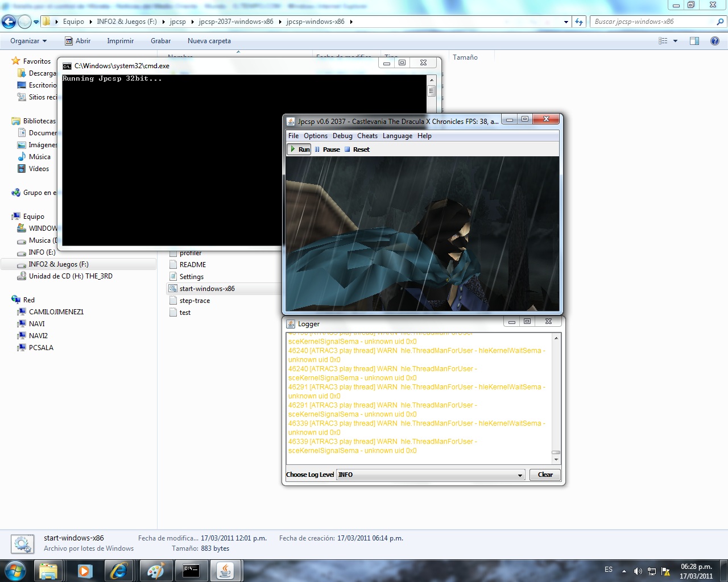728x582 pixels.
Task: Open CAMILOJIMENEZ1 network computer
Action: 56,312
